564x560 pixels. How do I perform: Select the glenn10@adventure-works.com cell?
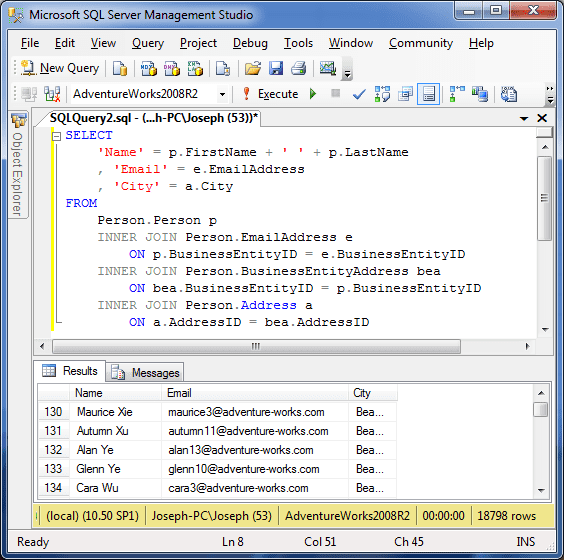point(255,469)
